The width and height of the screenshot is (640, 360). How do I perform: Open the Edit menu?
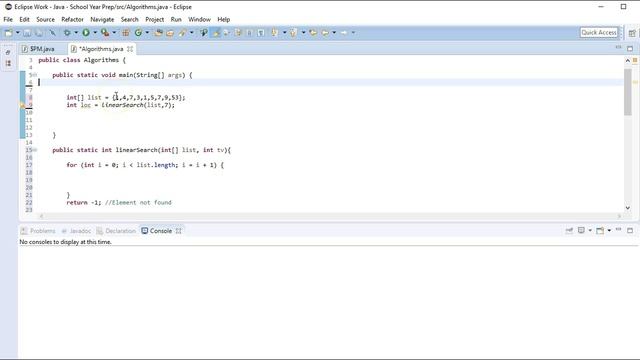(24, 19)
